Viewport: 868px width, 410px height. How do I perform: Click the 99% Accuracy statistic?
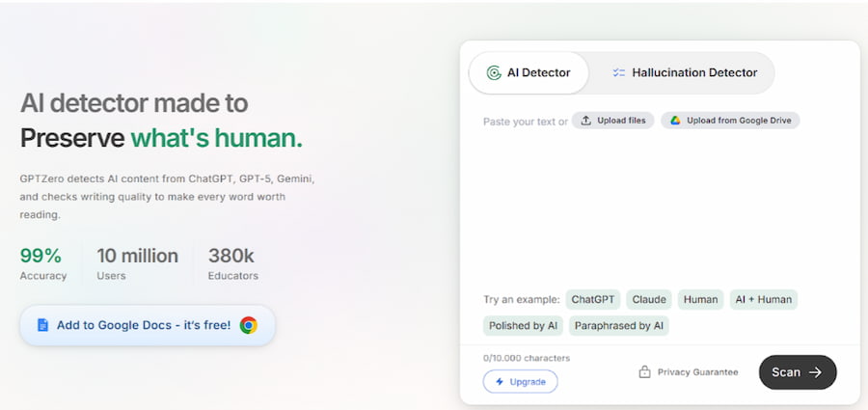pos(43,263)
